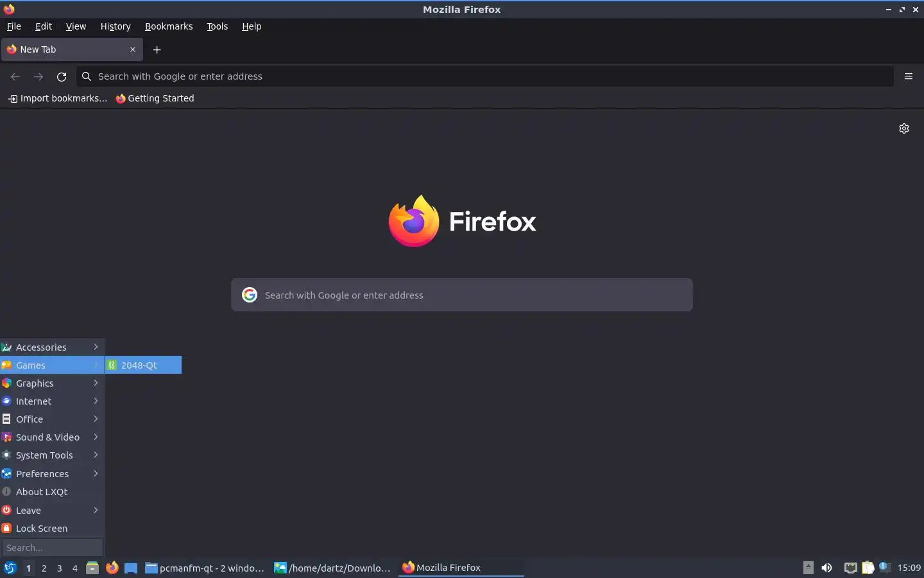The height and width of the screenshot is (578, 924).
Task: Open the View menu
Action: (x=76, y=26)
